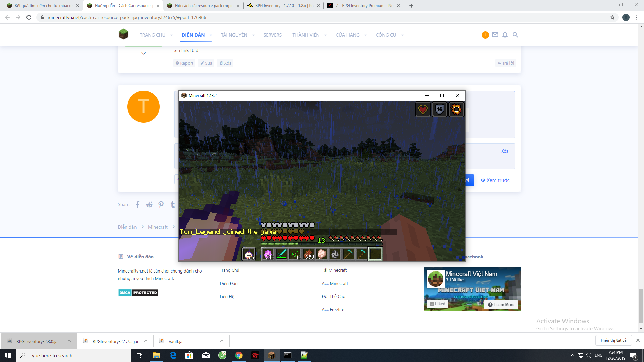644x362 pixels.
Task: Open the Tải Minecraft footer link
Action: coord(334,270)
